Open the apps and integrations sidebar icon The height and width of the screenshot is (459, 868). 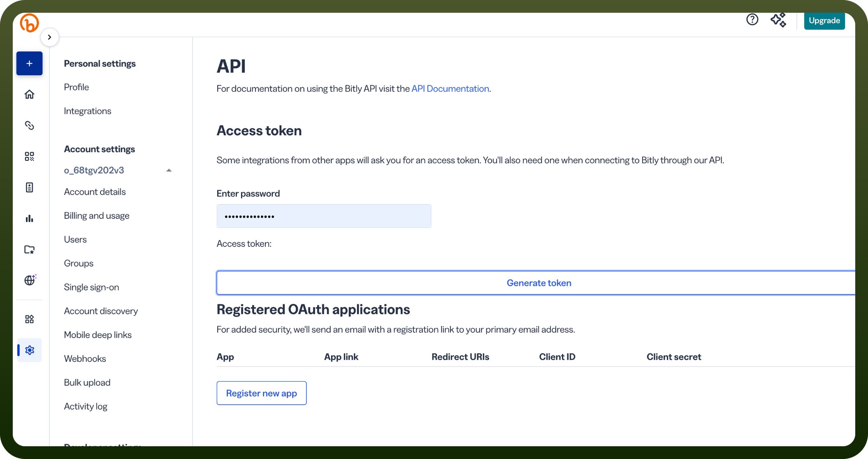click(x=29, y=319)
